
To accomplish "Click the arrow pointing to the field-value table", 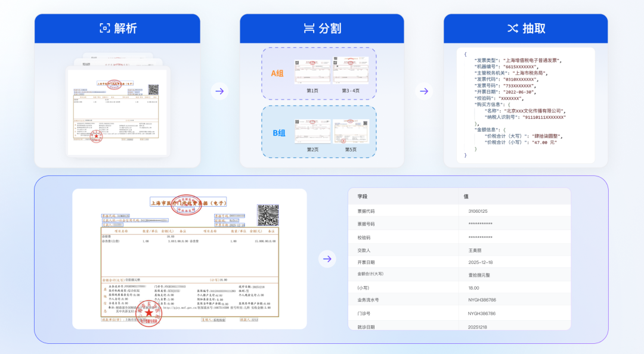I will click(x=327, y=257).
